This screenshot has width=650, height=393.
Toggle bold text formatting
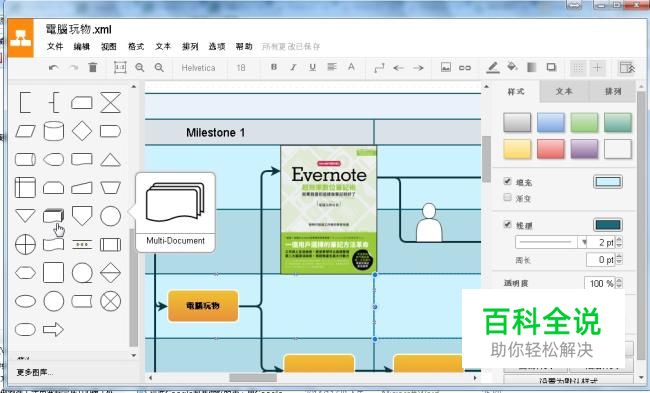click(x=274, y=67)
